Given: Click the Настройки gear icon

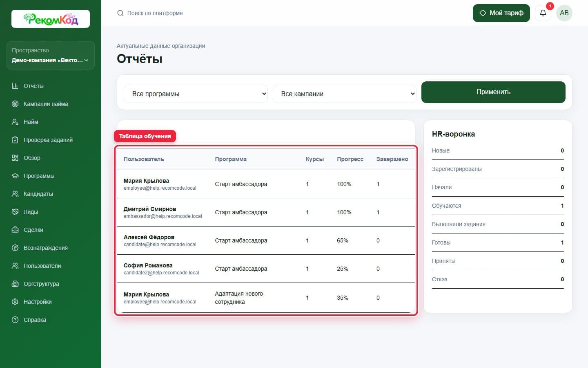Looking at the screenshot, I should [15, 302].
